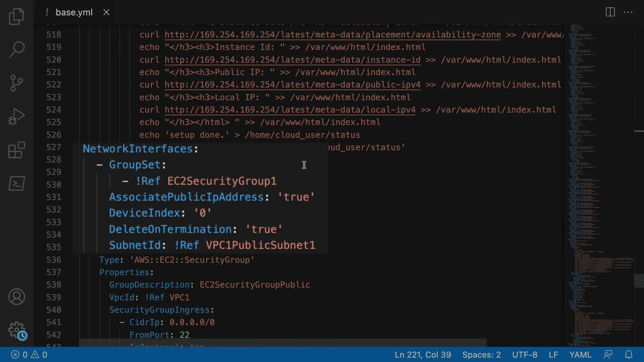Change the LF end-of-line sequence
644x362 pixels.
tap(553, 355)
